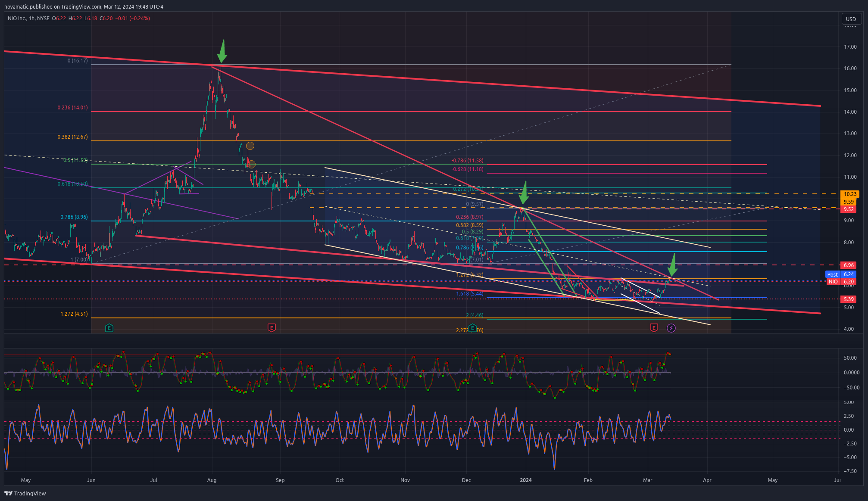Click 2024 on the time axis
868x501 pixels.
[x=526, y=480]
